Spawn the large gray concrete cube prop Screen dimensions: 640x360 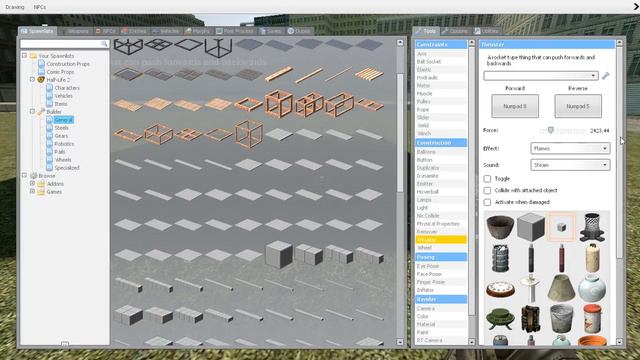point(279,254)
